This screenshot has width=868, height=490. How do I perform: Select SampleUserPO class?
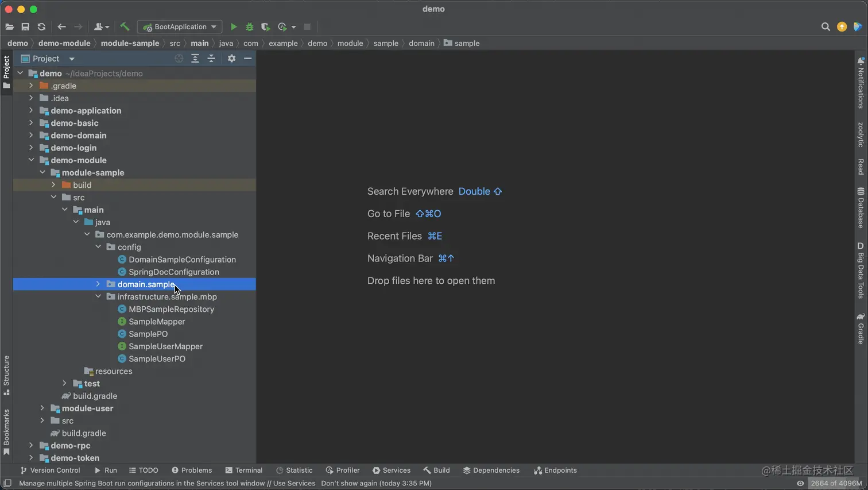coord(157,359)
